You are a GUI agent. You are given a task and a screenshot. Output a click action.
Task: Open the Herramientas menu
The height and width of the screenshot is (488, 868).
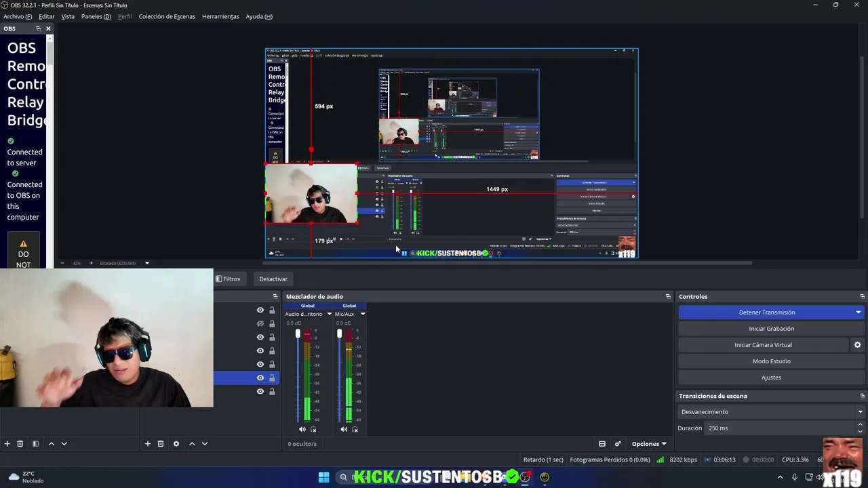click(x=220, y=16)
